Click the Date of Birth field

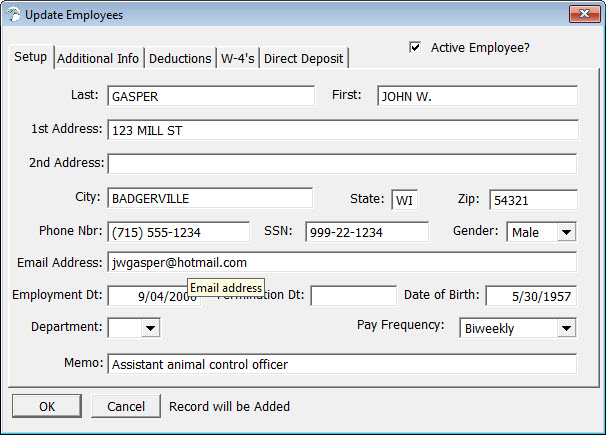coord(531,296)
